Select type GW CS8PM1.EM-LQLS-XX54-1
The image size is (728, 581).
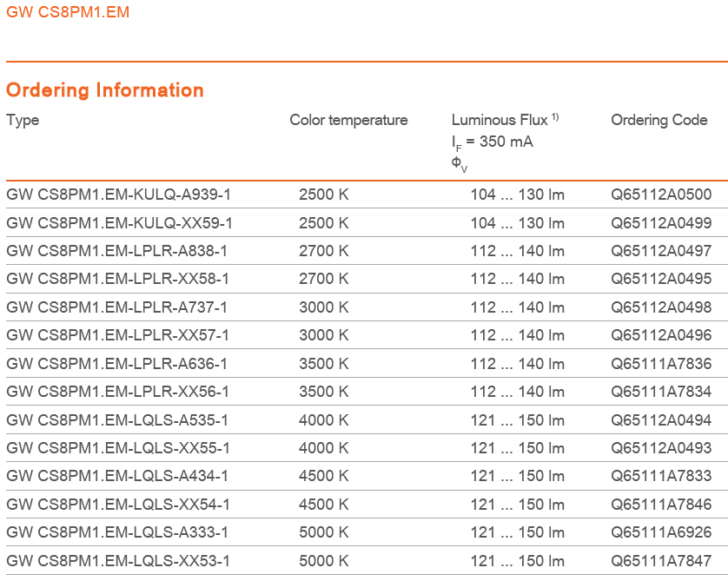point(118,505)
